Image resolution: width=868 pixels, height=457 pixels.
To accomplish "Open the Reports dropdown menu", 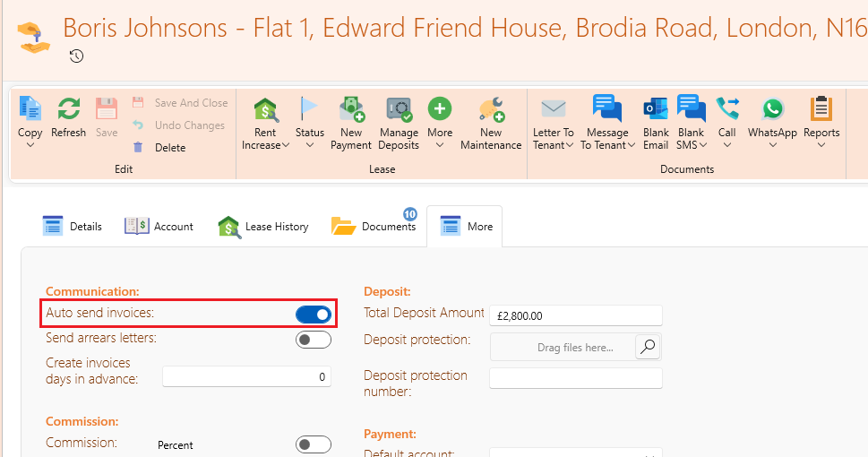I will (x=821, y=124).
